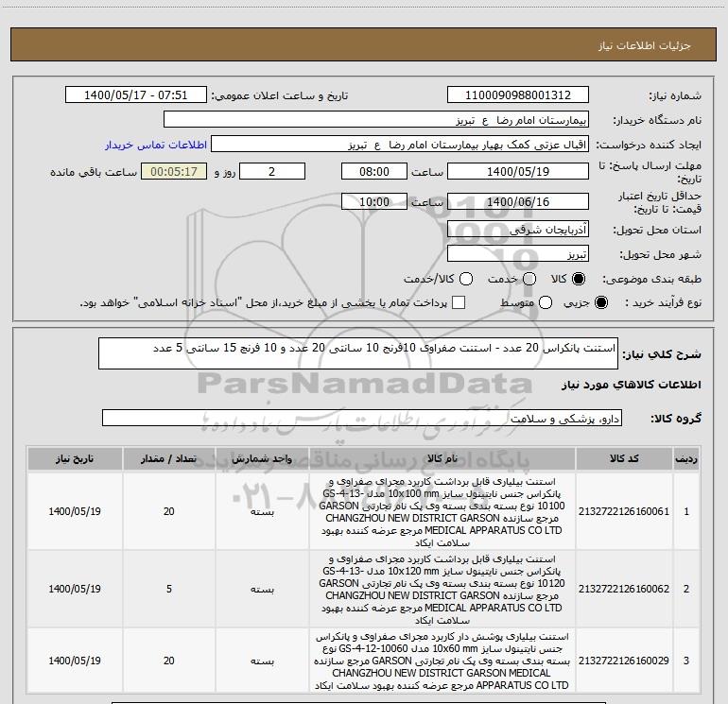Click the کد کالا column header
Image resolution: width=728 pixels, height=704 pixels.
[x=624, y=459]
